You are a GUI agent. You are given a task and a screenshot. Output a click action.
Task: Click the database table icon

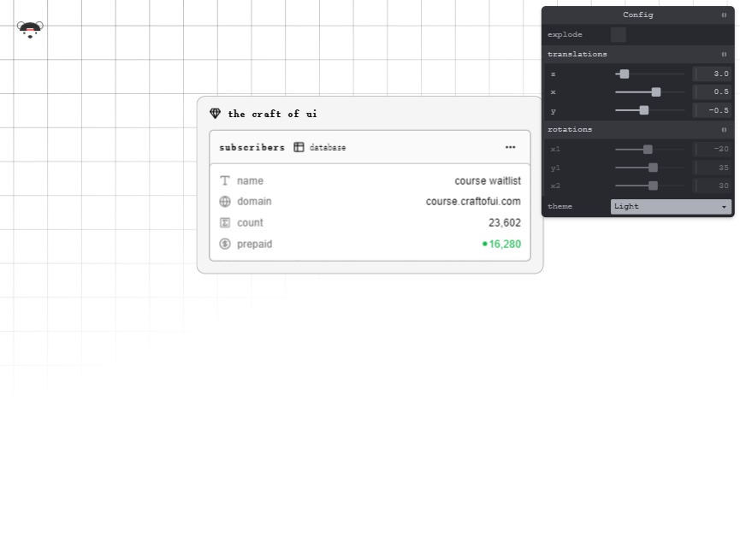tap(299, 147)
